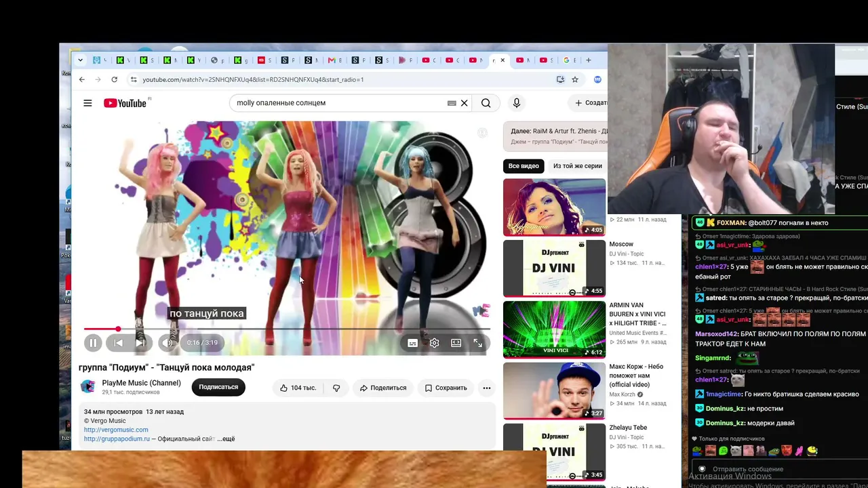Open the vergomusic.com link
The image size is (868, 488).
[x=116, y=430]
